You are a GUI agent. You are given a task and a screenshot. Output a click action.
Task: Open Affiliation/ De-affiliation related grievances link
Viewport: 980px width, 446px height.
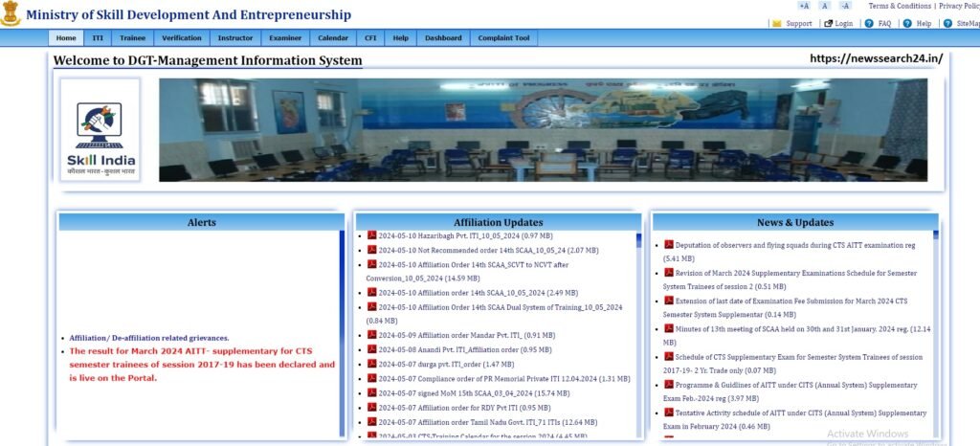pyautogui.click(x=149, y=338)
